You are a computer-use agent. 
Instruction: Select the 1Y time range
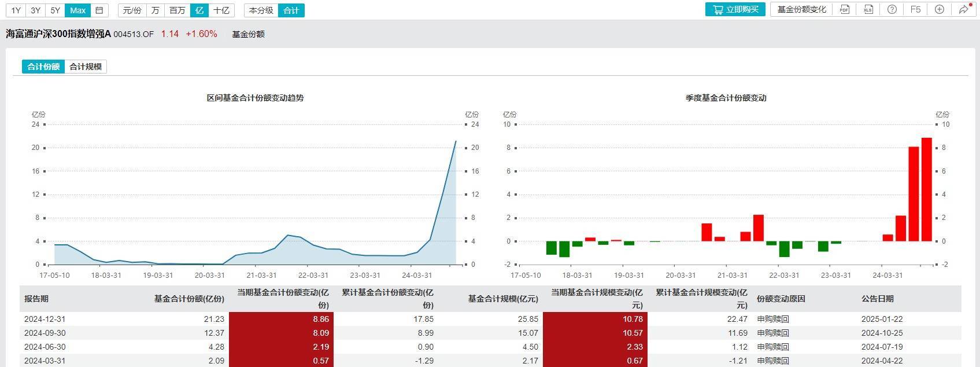point(16,10)
